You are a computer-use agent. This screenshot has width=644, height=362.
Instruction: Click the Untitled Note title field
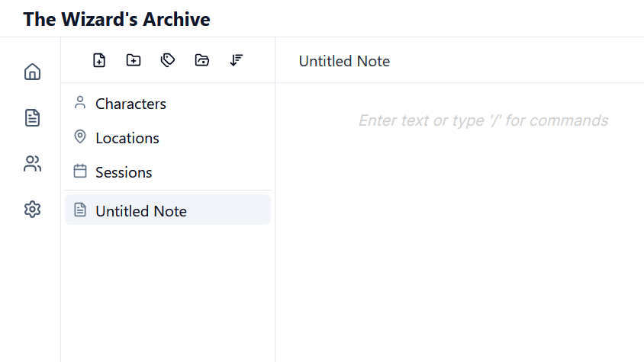click(x=344, y=61)
